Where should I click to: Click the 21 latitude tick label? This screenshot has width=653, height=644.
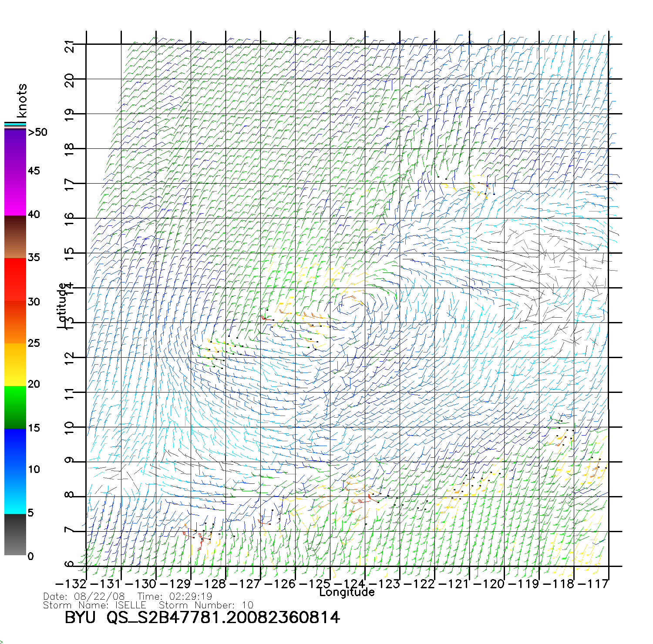[70, 46]
